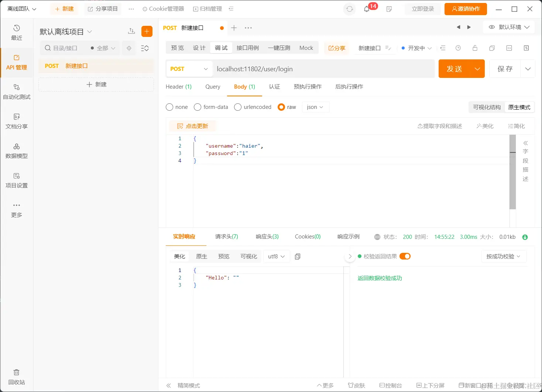Open the 离线团队 team dropdown
Screen dimensions: 542x392
click(x=22, y=9)
